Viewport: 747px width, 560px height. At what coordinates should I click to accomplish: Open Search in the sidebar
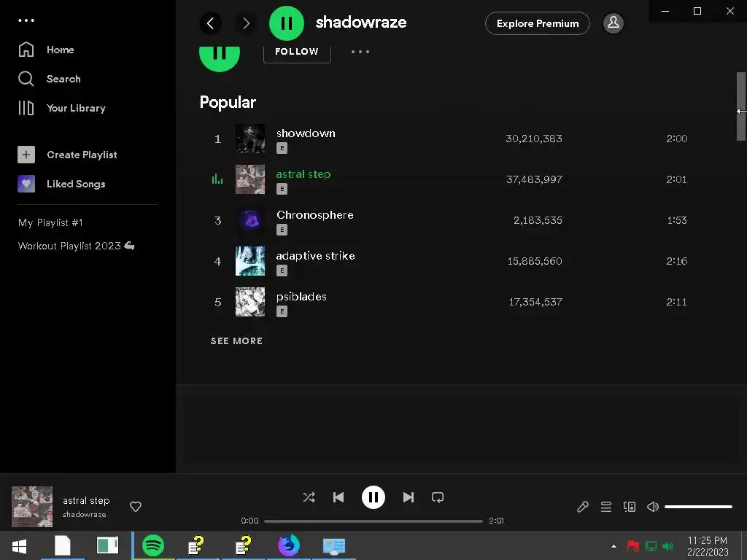(49, 79)
